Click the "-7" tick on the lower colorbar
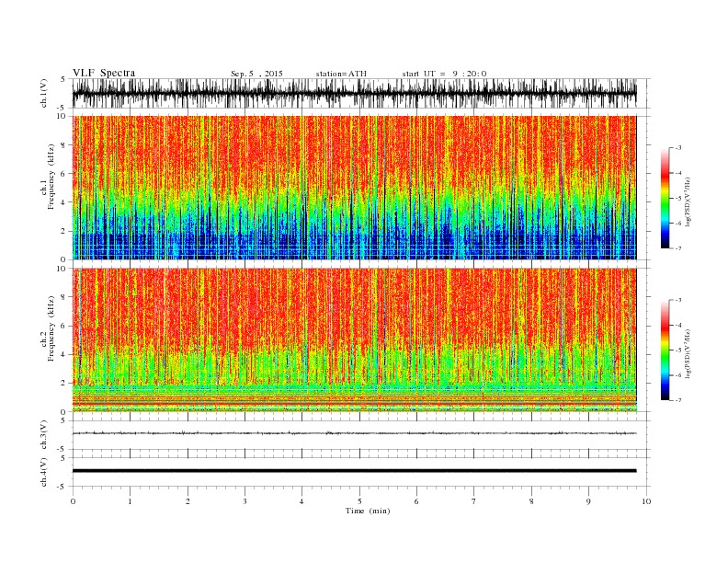The width and height of the screenshot is (728, 563). click(x=678, y=400)
